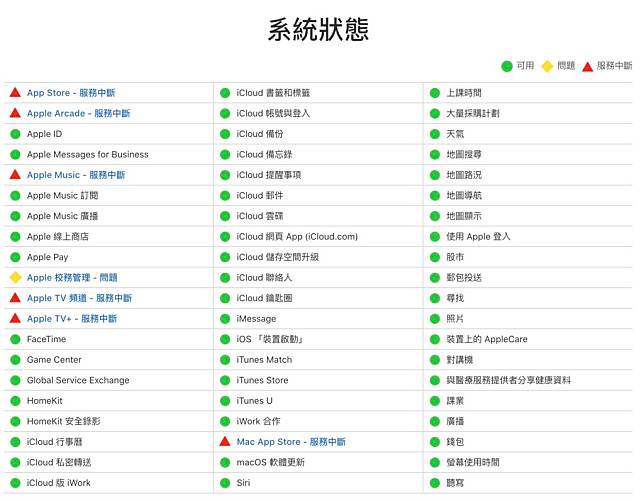Screen dimensions: 644x501
Task: Select the FaceTime service row
Action: pyautogui.click(x=47, y=339)
